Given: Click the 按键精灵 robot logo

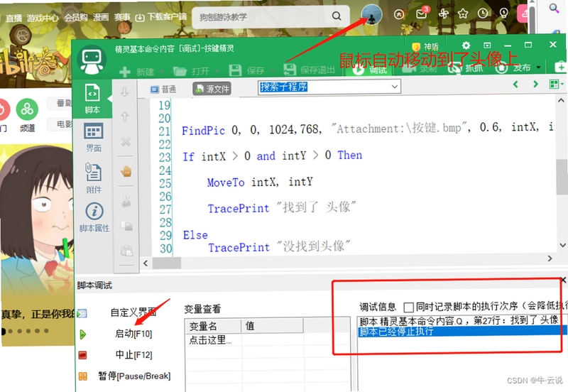Looking at the screenshot, I should point(92,60).
